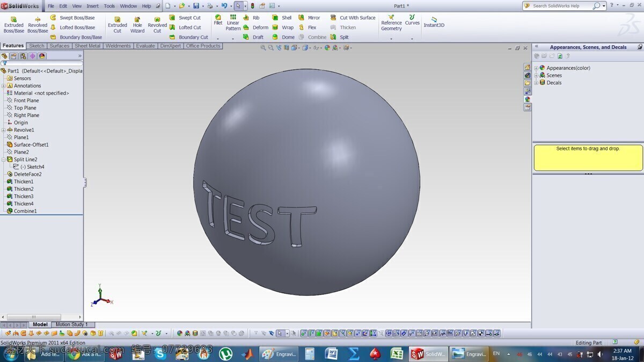
Task: Collapse the Split Line2 feature
Action: 4,160
